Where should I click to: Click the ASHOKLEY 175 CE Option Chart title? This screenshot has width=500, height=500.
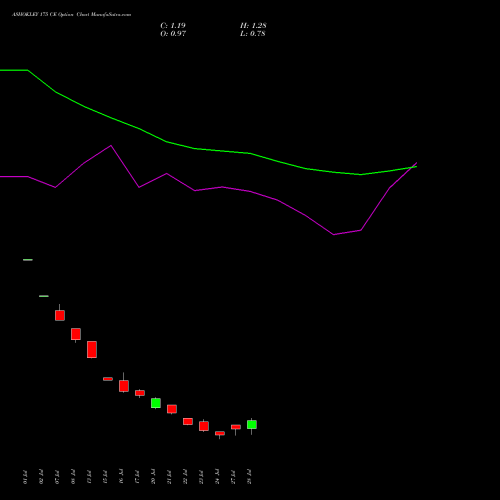click(71, 15)
